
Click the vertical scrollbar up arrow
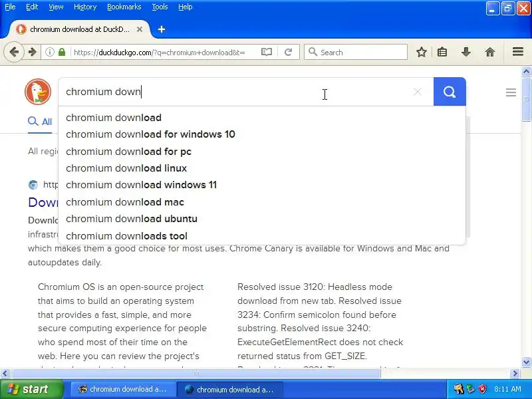point(526,71)
